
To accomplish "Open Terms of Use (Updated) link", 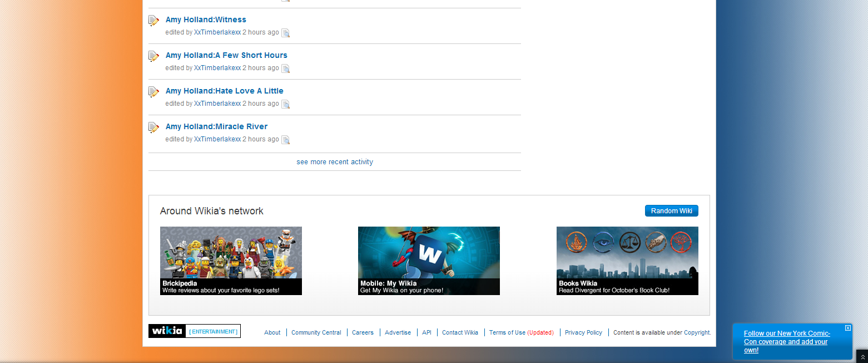I will 522,332.
